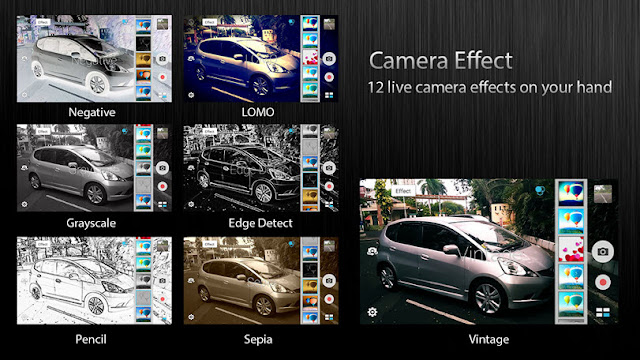Screen dimensions: 640x360
Task: Click the 'LOMO' caption
Action: tap(258, 112)
